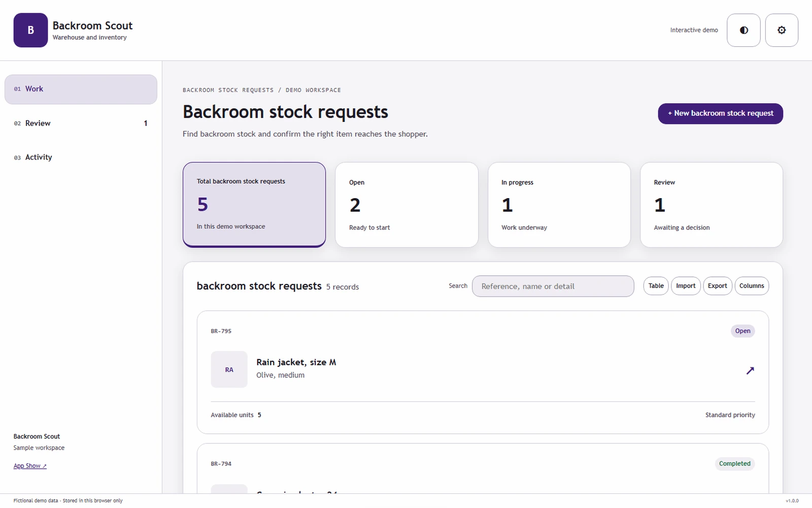Click the RA avatar thumbnail
812x508 pixels.
(229, 369)
